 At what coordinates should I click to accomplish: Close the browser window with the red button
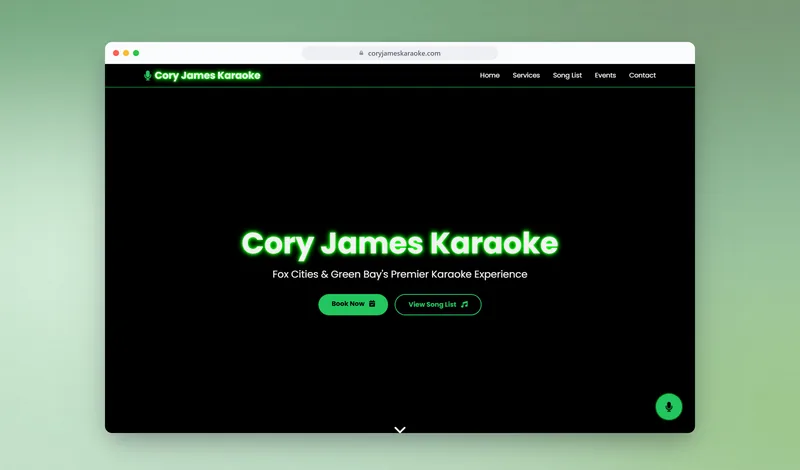coord(116,53)
